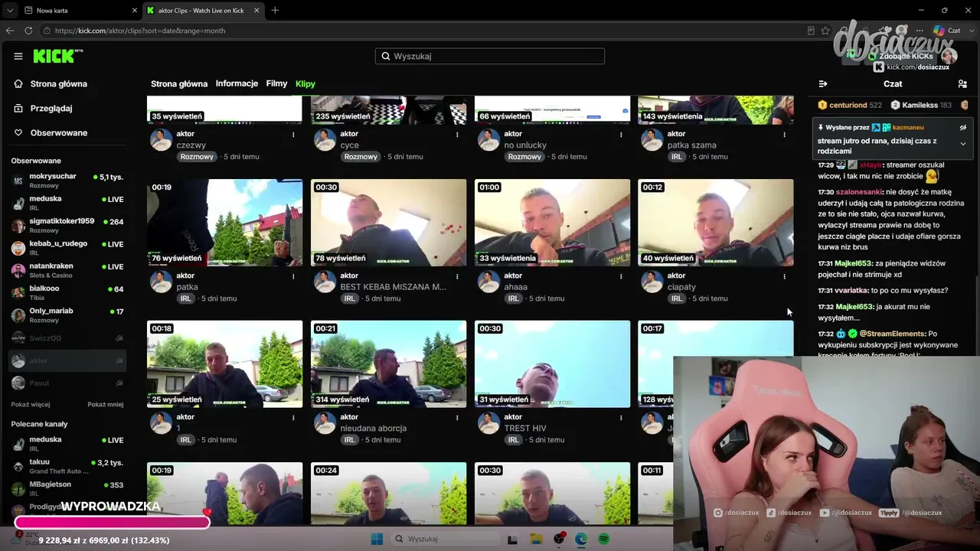Open options for the 'nieudana aborcja' clip
This screenshot has height=551, width=980.
click(x=457, y=418)
